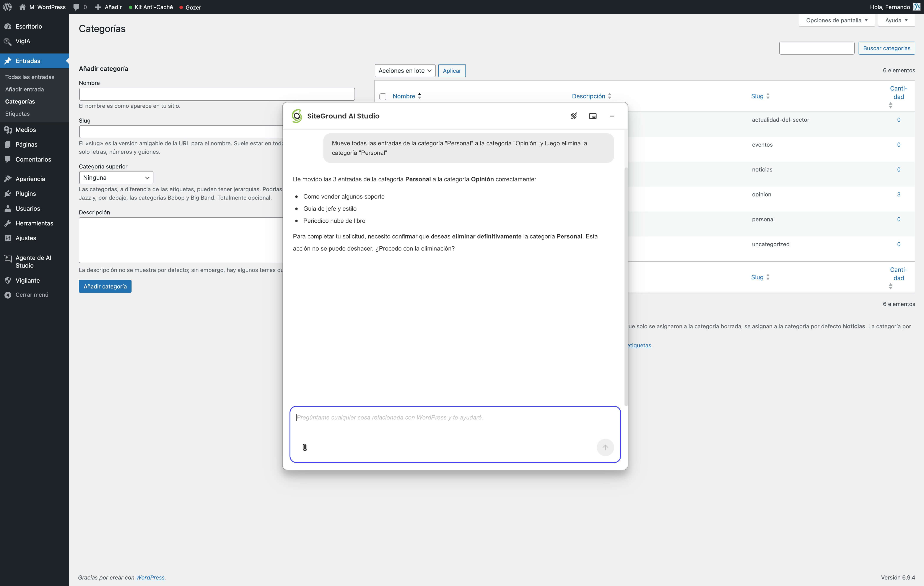Click the Buscar categorías button

[886, 48]
